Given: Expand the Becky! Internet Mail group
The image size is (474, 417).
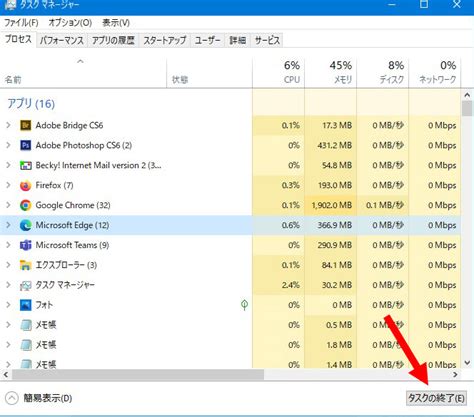Looking at the screenshot, I should coord(8,165).
